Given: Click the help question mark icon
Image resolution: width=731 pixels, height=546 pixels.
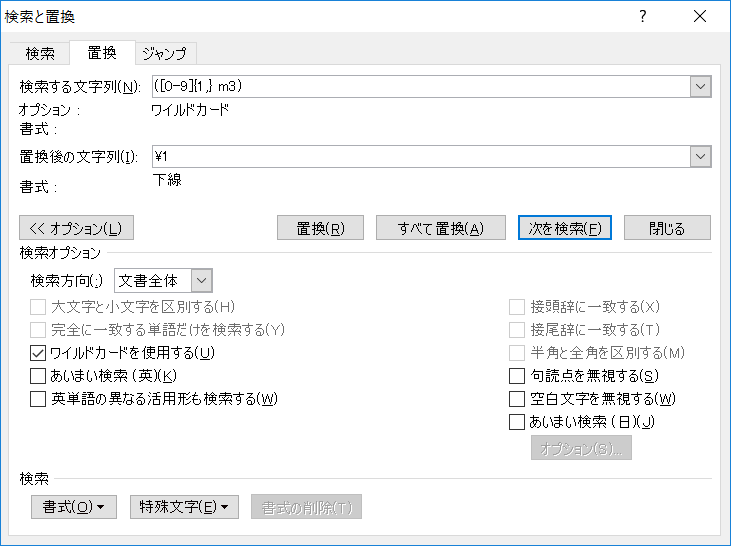Looking at the screenshot, I should [x=643, y=16].
